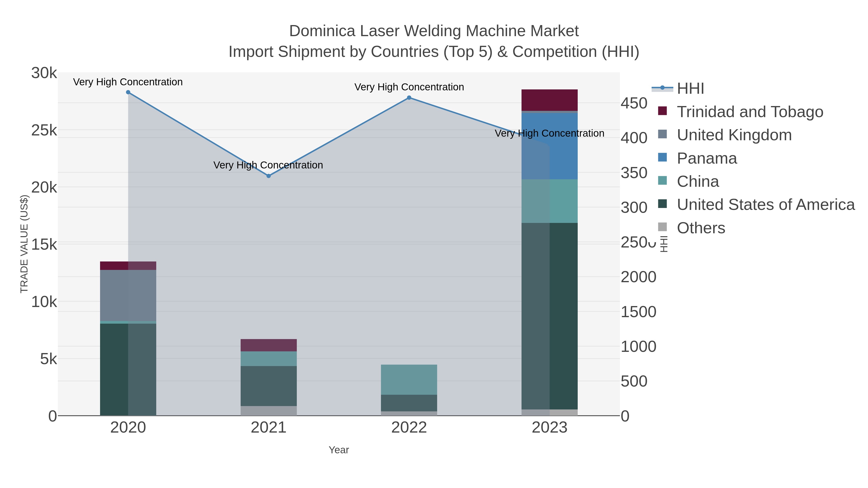Click 2023 Trinidad and Tobago bar segment
868x488 pixels.
click(549, 100)
